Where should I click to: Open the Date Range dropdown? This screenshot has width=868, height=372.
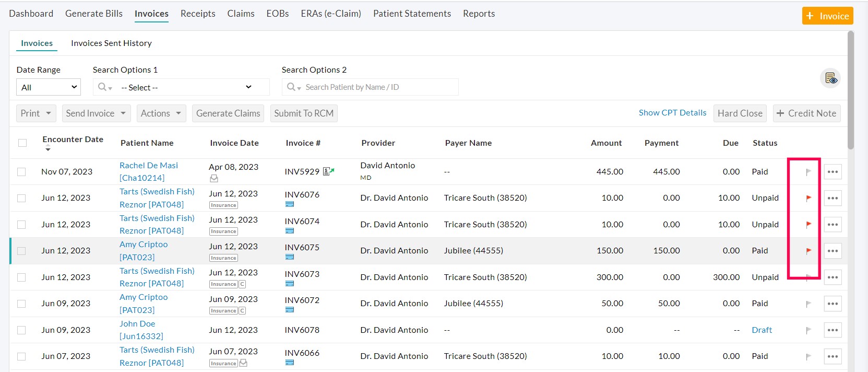point(49,87)
